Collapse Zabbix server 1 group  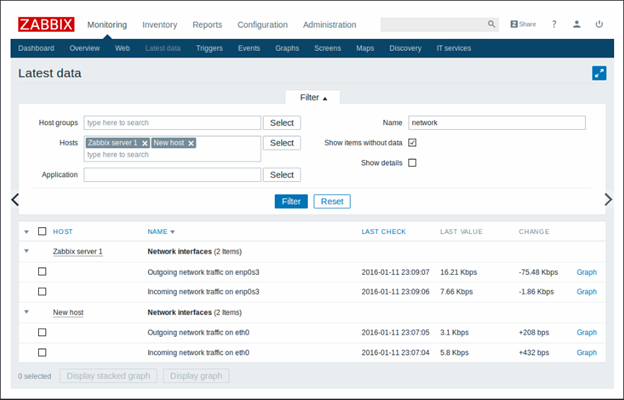[27, 251]
